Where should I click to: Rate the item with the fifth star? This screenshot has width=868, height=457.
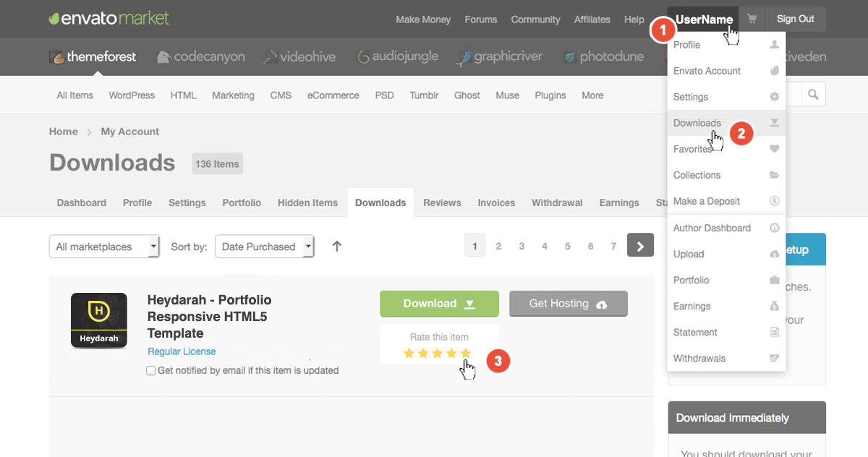pyautogui.click(x=466, y=353)
